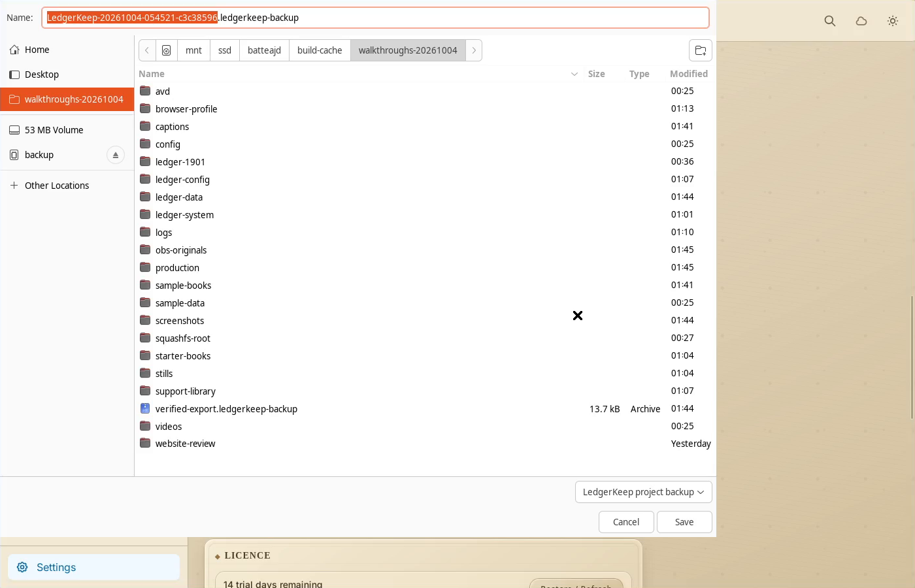Eject the backup volume
The width and height of the screenshot is (915, 588).
point(116,155)
